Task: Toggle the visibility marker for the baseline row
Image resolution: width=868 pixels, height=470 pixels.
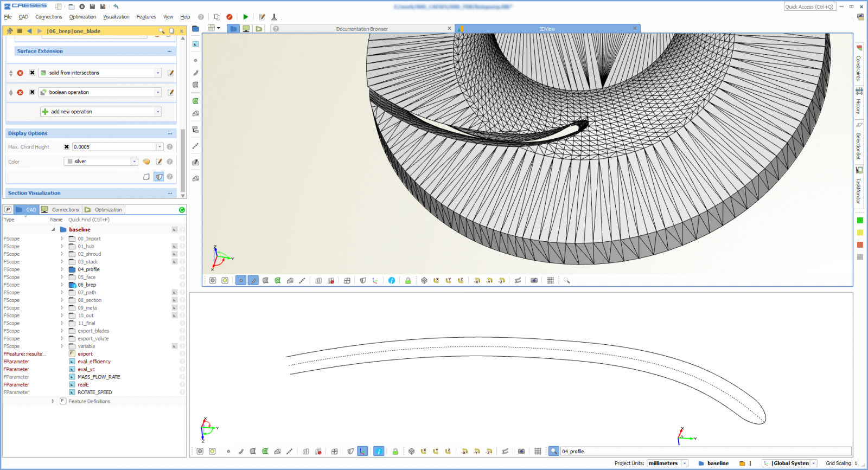Action: [175, 229]
